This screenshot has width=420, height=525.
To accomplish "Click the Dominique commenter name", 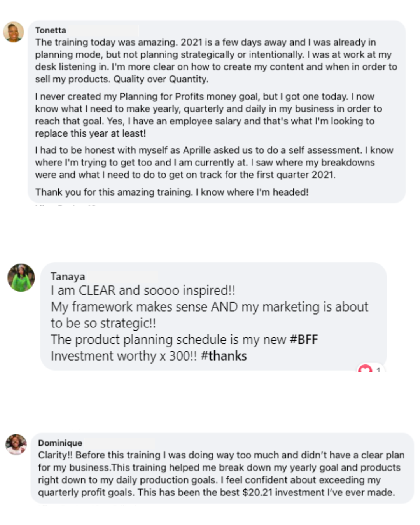I will pyautogui.click(x=60, y=443).
